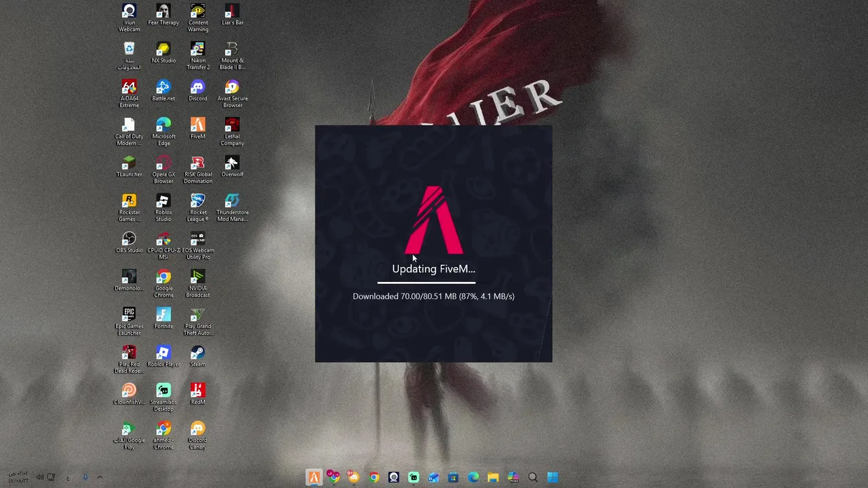This screenshot has width=868, height=488.
Task: Select the Streamlabs Desktop shortcut
Action: (163, 397)
